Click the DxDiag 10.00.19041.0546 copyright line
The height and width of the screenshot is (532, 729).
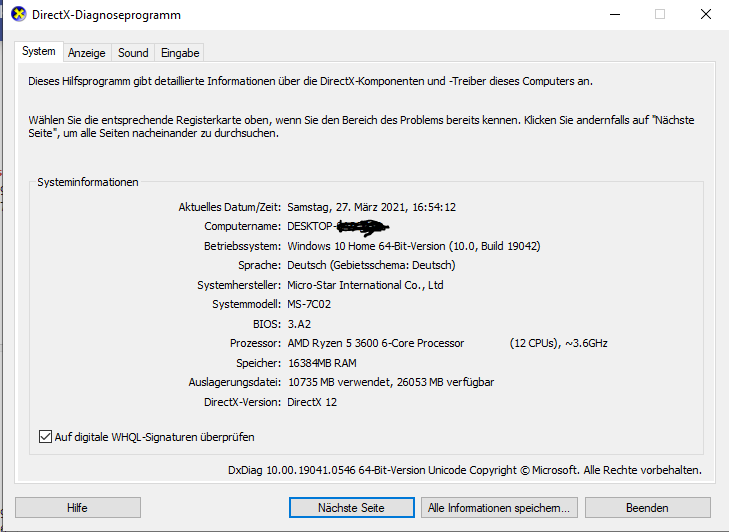click(464, 470)
